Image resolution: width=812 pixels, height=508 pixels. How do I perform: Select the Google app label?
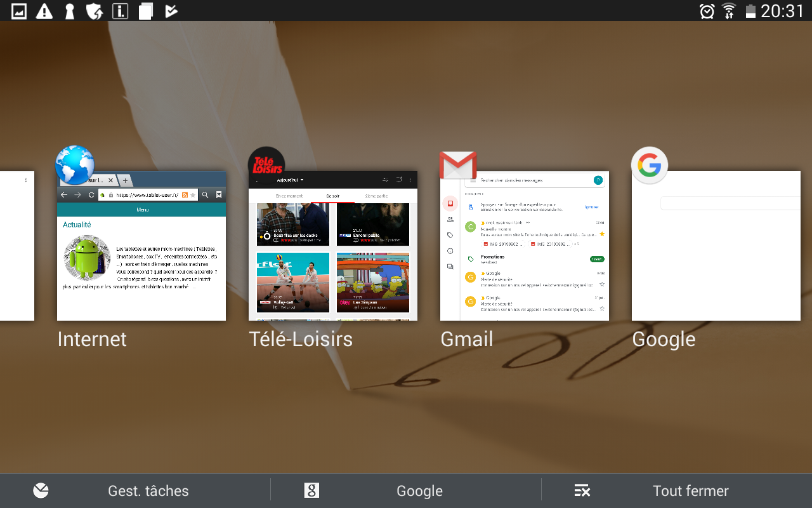[x=664, y=340]
